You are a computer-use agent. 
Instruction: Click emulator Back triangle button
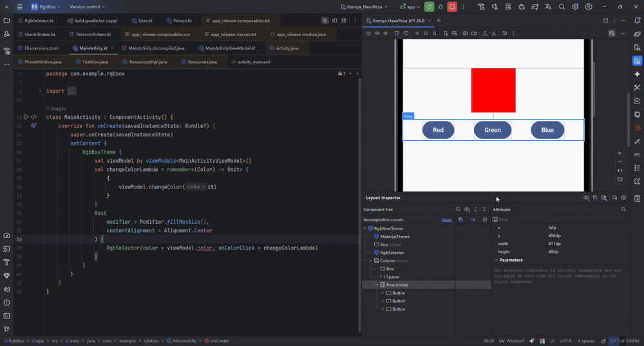[x=417, y=33]
